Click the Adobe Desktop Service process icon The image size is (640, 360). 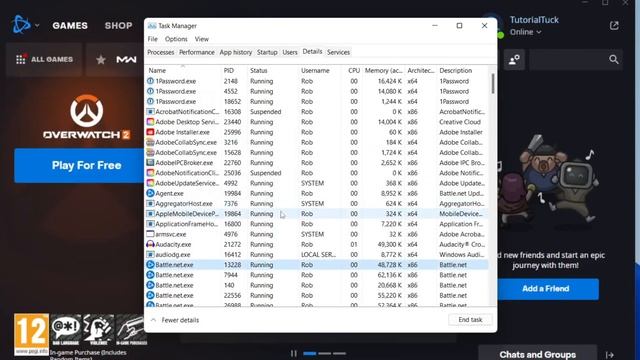(150, 122)
